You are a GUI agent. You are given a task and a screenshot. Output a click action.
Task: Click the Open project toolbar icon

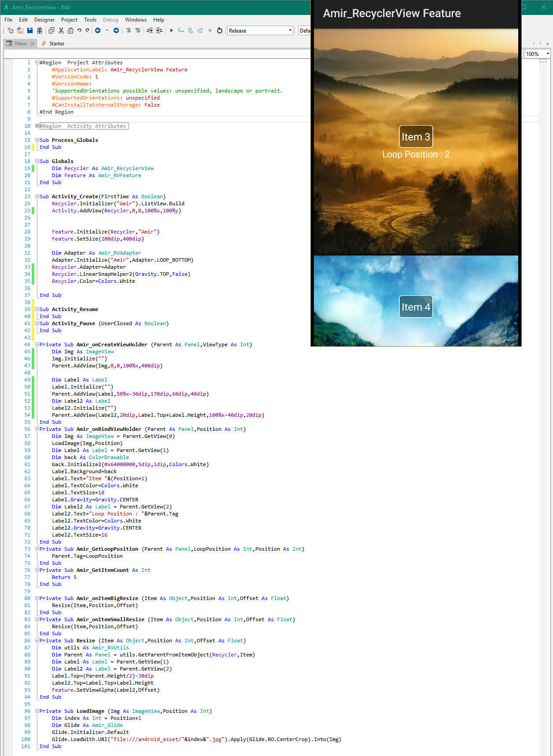20,30
